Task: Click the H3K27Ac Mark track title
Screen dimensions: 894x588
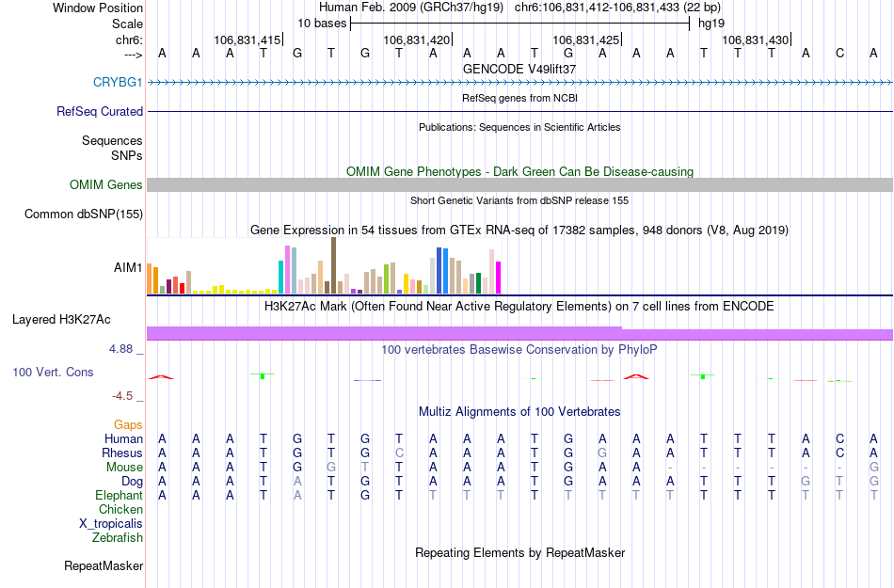Action: point(519,307)
